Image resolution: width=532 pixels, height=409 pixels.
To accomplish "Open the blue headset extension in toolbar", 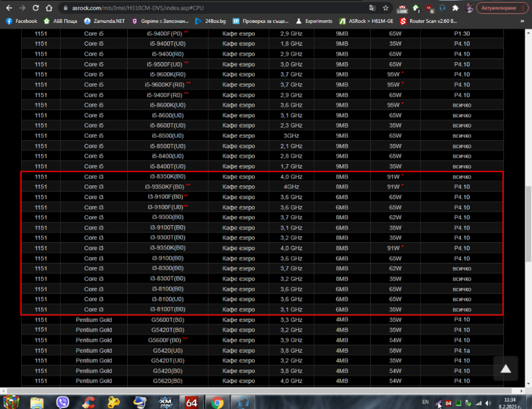I will pos(443,8).
